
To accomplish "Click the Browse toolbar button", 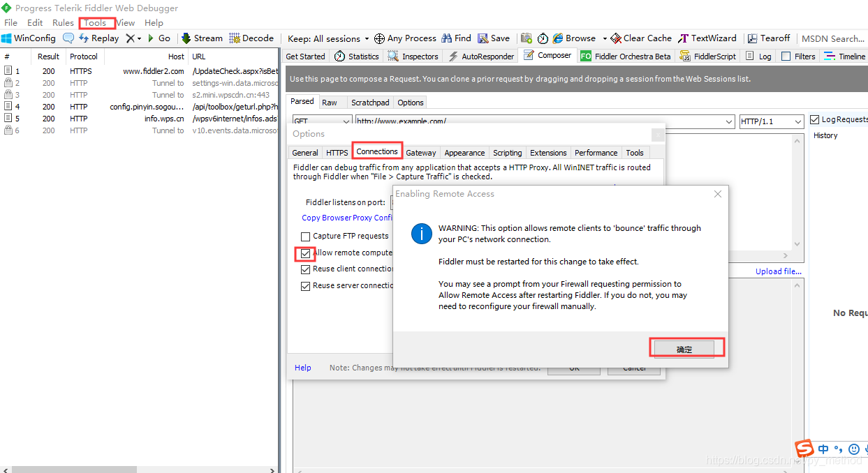I will 574,38.
